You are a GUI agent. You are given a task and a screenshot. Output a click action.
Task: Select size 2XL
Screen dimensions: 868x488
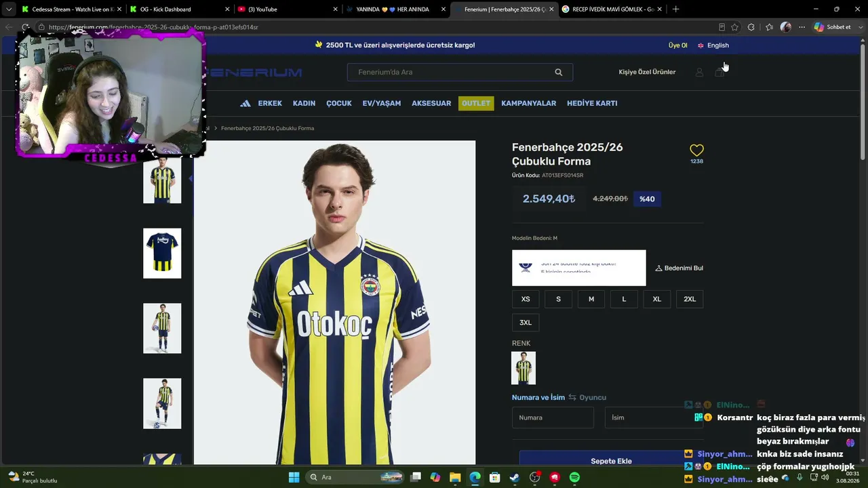690,299
